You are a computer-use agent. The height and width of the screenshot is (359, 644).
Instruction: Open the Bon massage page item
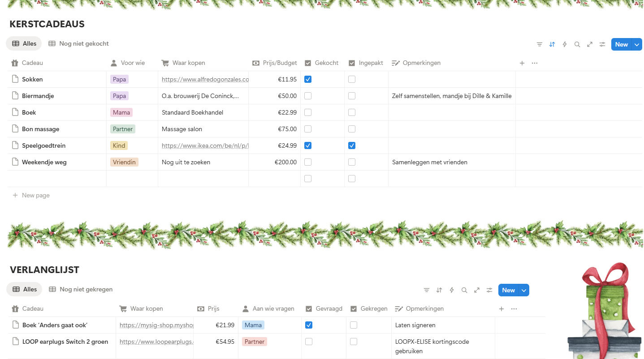coord(41,129)
